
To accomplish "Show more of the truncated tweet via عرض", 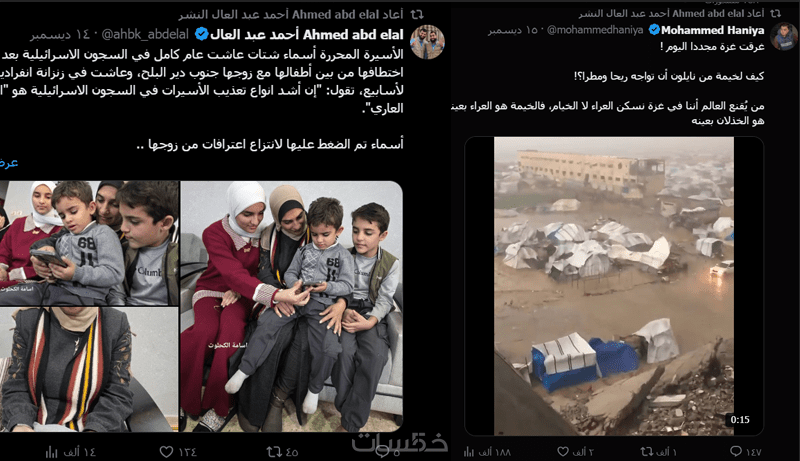I will (9, 163).
